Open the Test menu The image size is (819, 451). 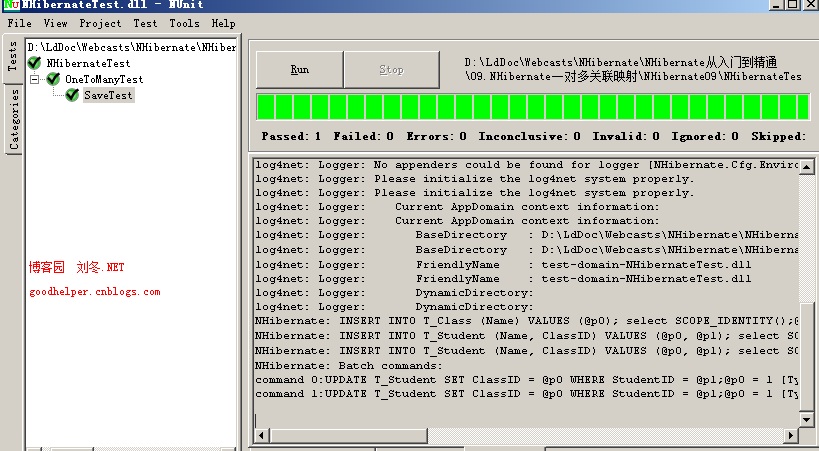[145, 24]
